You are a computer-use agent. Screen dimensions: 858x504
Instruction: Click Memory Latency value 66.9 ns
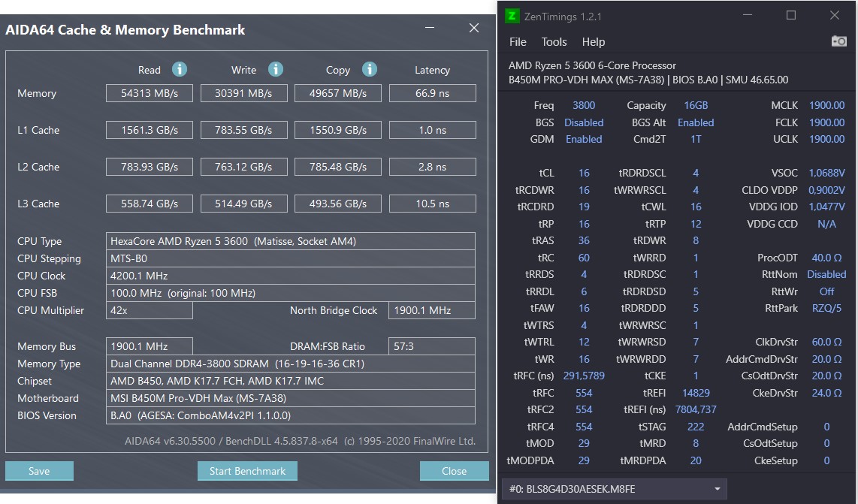pos(432,93)
